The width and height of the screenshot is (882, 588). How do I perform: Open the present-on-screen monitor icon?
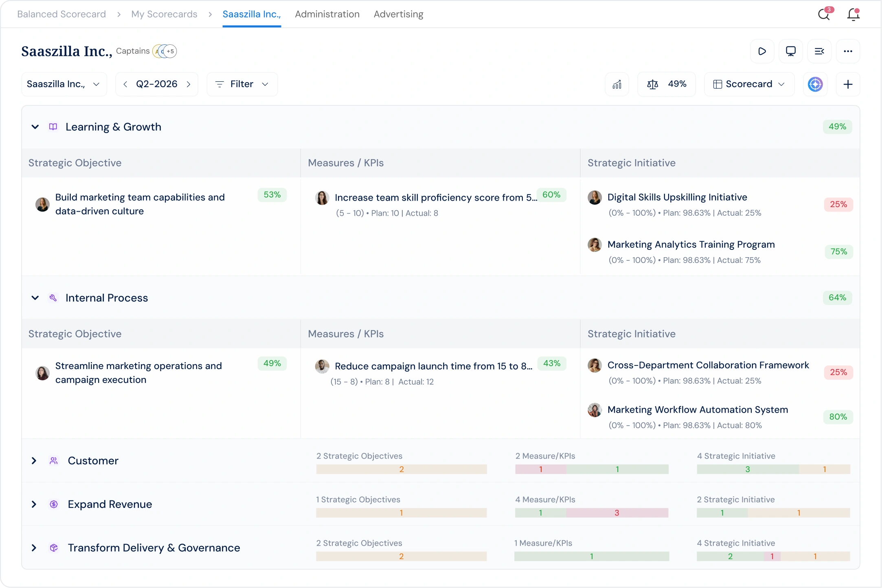point(791,51)
